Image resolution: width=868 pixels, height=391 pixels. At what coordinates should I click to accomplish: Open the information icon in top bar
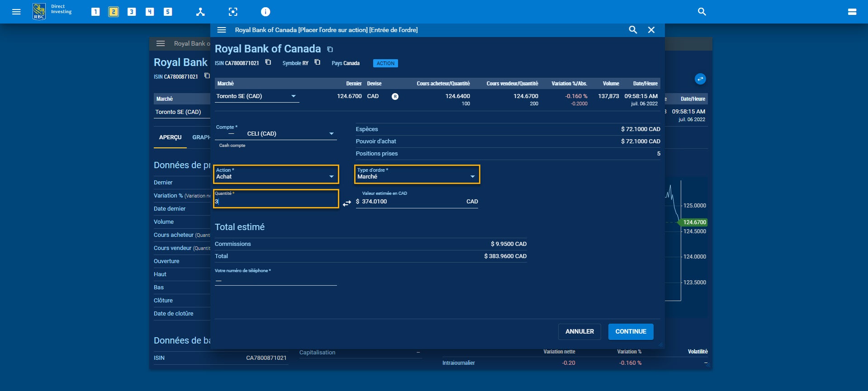[266, 12]
